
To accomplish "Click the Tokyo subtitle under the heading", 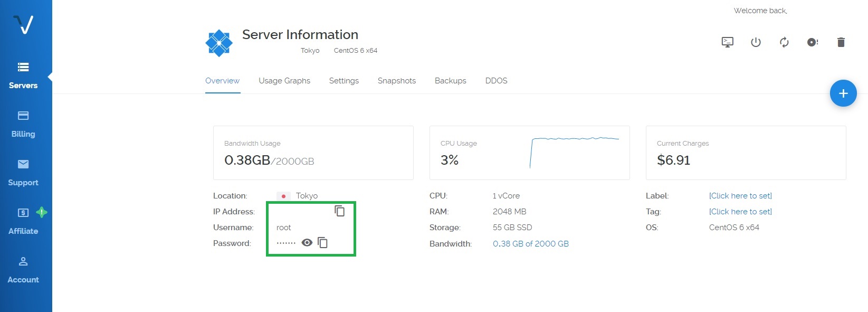I will point(310,51).
